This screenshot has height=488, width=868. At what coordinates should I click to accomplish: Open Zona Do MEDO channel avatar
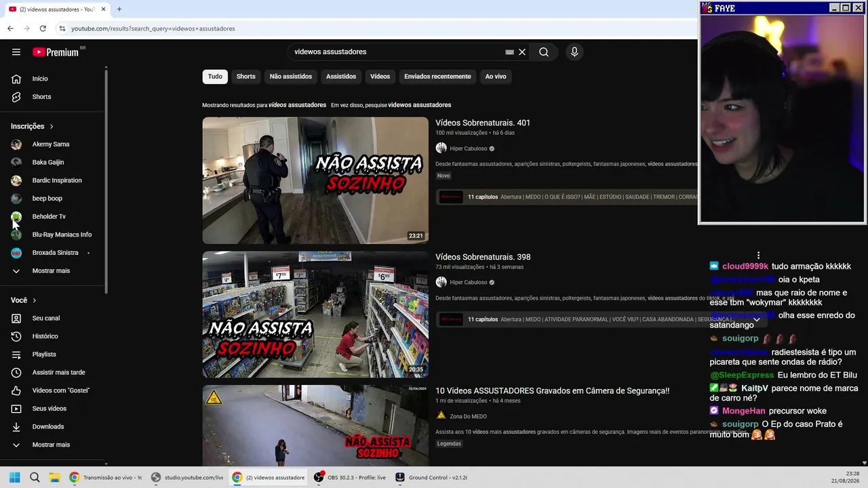(441, 416)
